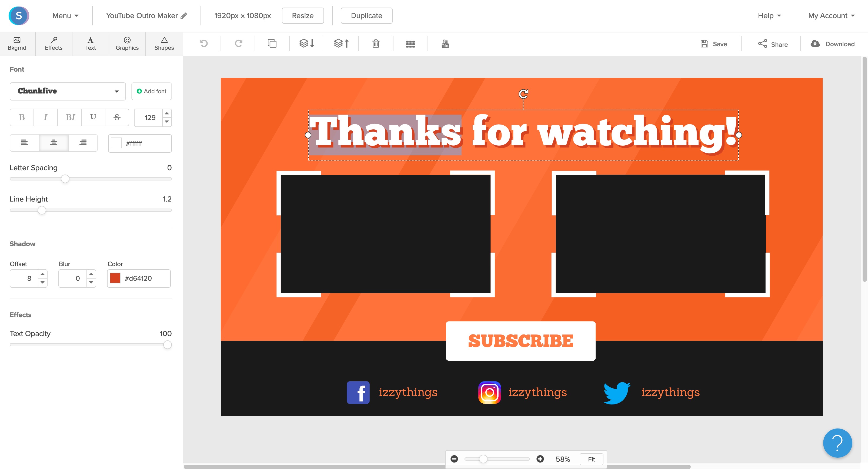This screenshot has height=469, width=868.
Task: Click the Resize button
Action: (303, 15)
